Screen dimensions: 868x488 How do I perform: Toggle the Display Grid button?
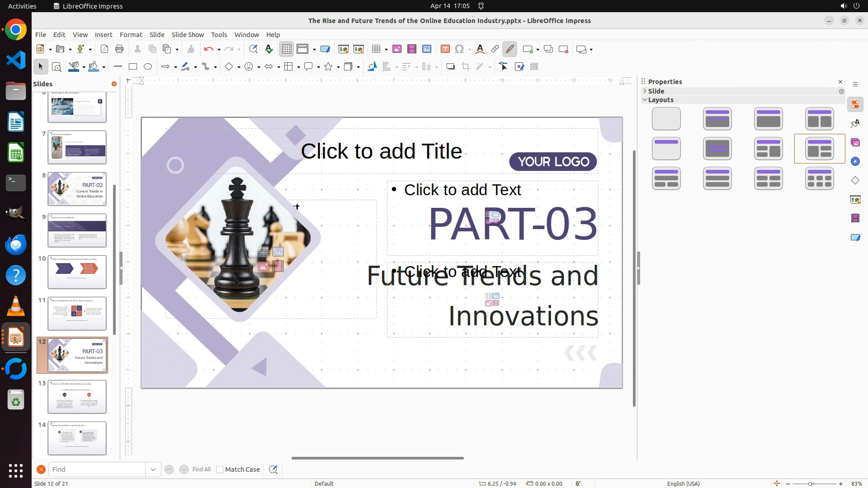coord(287,49)
